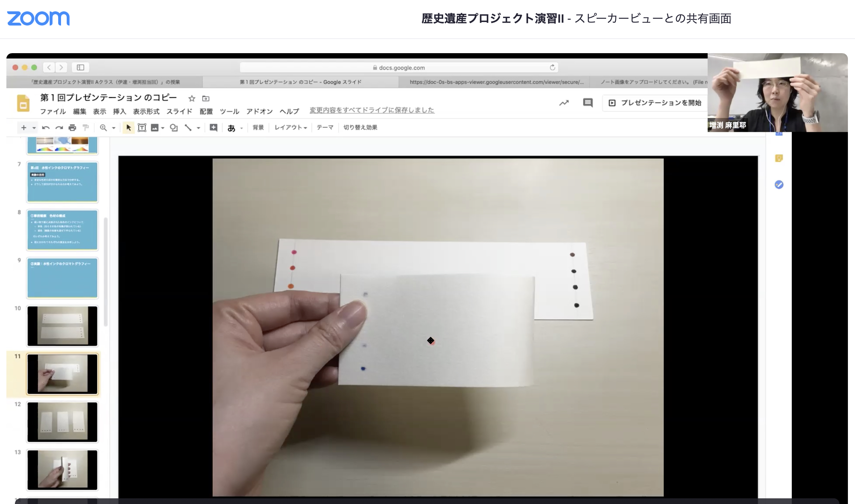This screenshot has width=855, height=504.
Task: Click the insert image icon
Action: tap(155, 128)
